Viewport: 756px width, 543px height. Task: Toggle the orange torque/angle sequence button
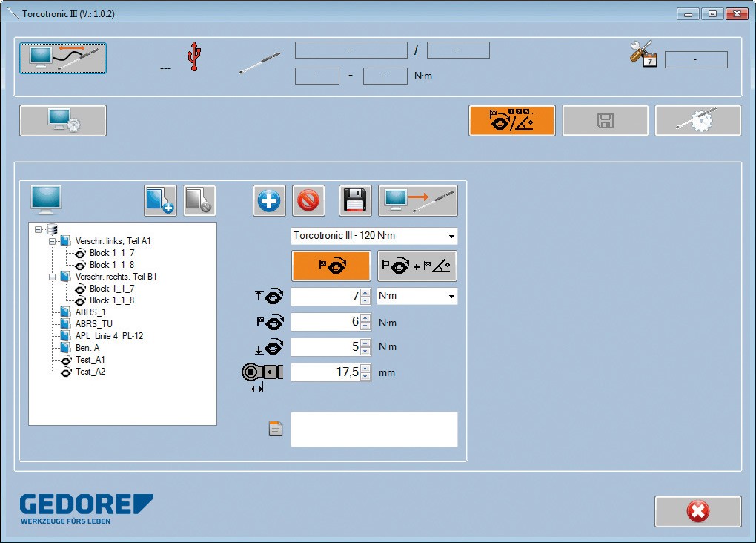click(511, 121)
